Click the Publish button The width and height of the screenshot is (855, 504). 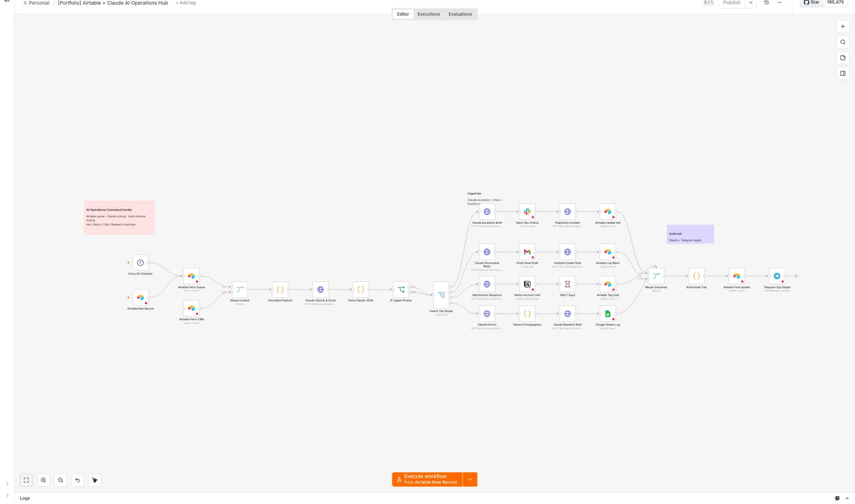tap(732, 3)
